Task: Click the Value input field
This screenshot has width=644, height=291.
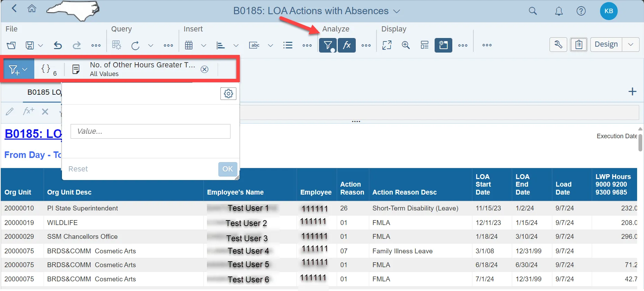Action: pyautogui.click(x=150, y=131)
